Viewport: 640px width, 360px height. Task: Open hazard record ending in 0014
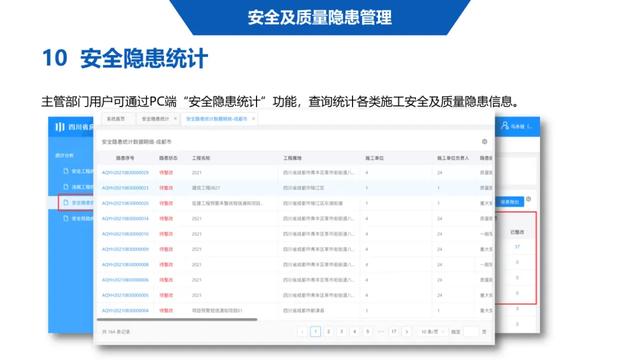pyautogui.click(x=125, y=219)
